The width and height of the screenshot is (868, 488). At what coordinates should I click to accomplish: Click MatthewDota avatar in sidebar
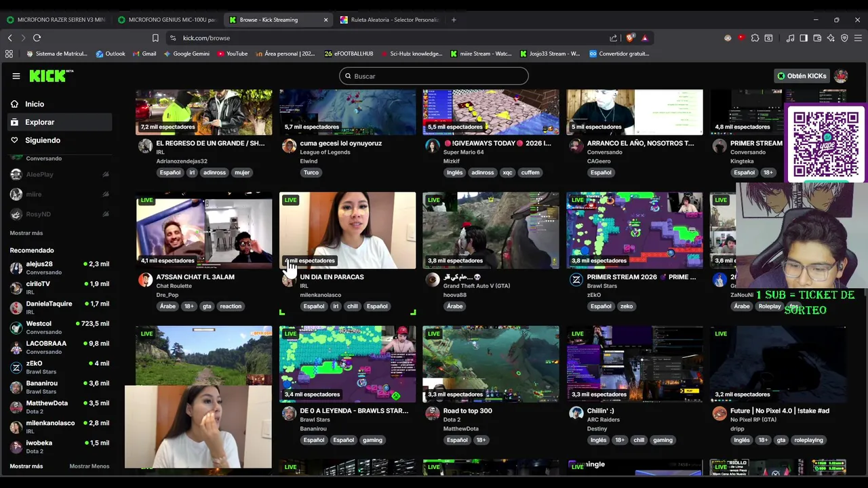coord(16,407)
